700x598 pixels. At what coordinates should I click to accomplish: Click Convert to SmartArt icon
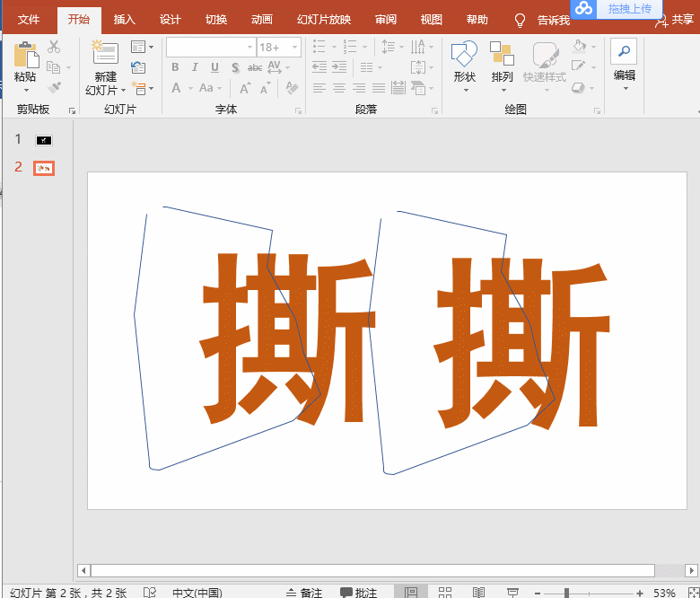[418, 87]
